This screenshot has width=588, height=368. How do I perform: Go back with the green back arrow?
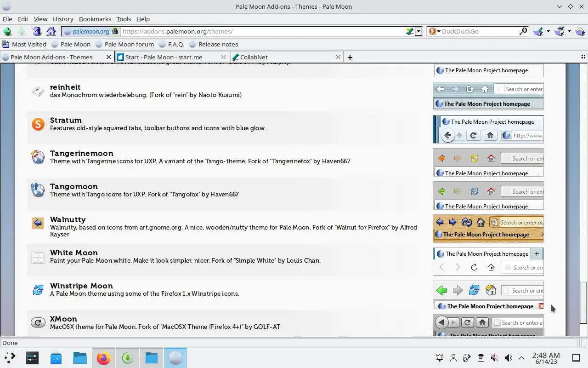click(7, 31)
